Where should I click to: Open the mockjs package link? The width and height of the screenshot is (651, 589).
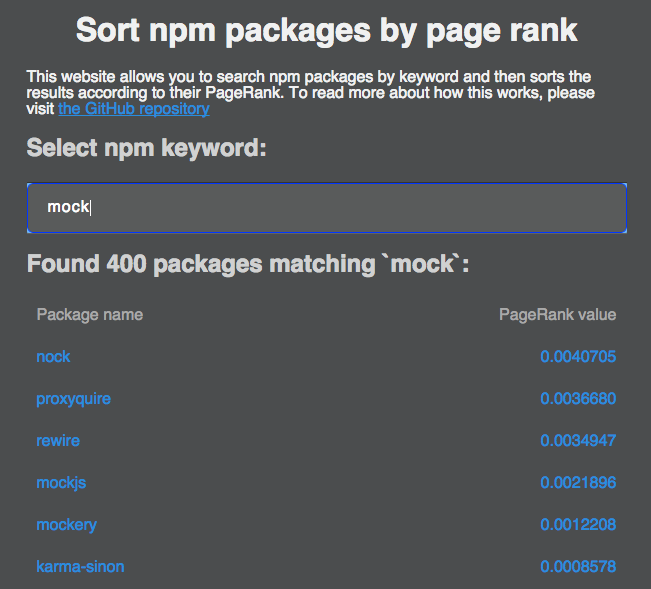click(61, 483)
